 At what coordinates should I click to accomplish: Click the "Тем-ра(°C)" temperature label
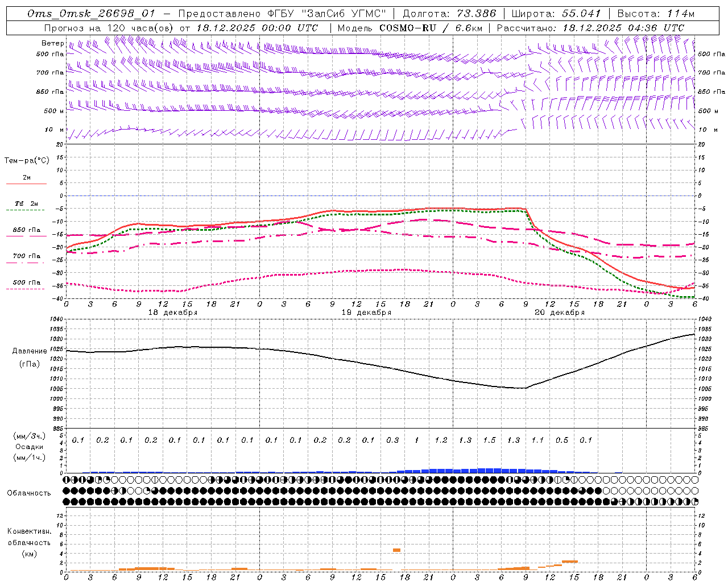[27, 161]
